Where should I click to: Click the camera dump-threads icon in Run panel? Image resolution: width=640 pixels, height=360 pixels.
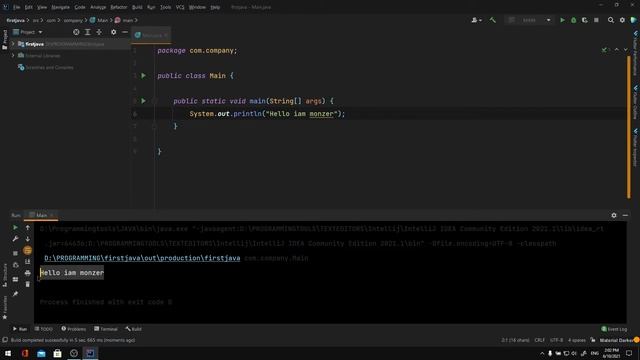coord(15,265)
